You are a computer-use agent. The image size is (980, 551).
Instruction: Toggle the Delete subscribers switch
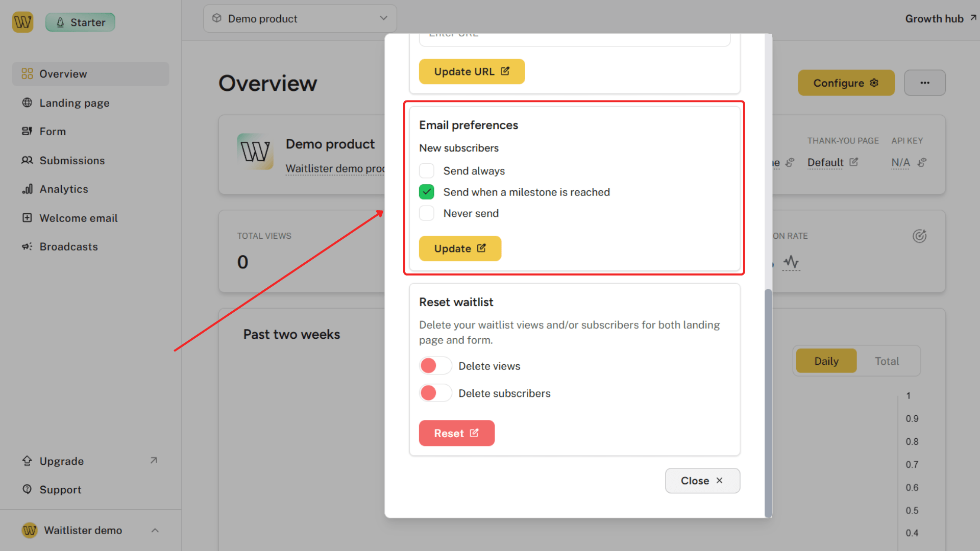click(435, 393)
